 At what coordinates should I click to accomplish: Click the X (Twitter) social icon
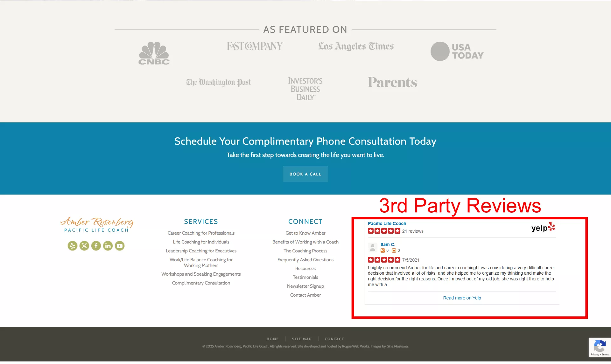coord(84,245)
